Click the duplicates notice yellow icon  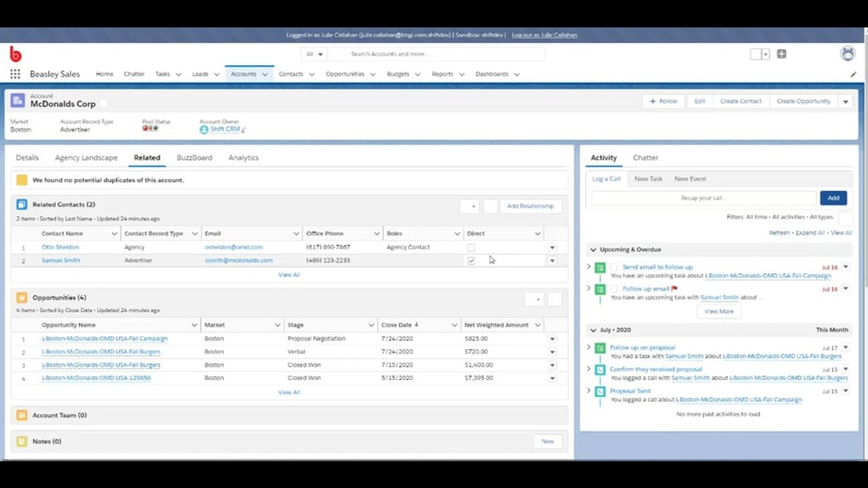coord(22,180)
